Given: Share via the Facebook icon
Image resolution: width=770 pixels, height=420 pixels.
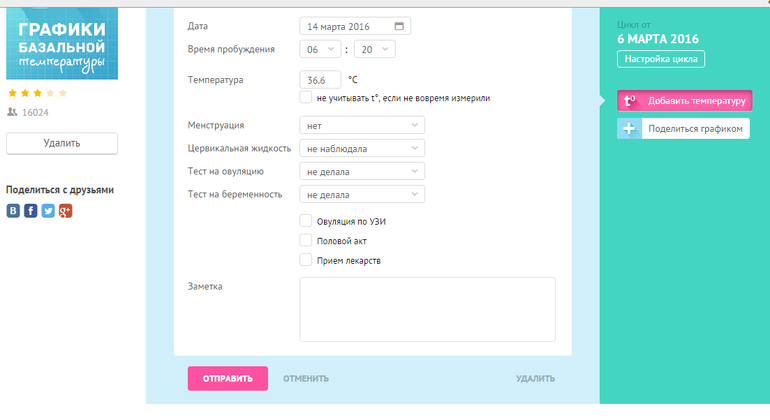Looking at the screenshot, I should 31,210.
